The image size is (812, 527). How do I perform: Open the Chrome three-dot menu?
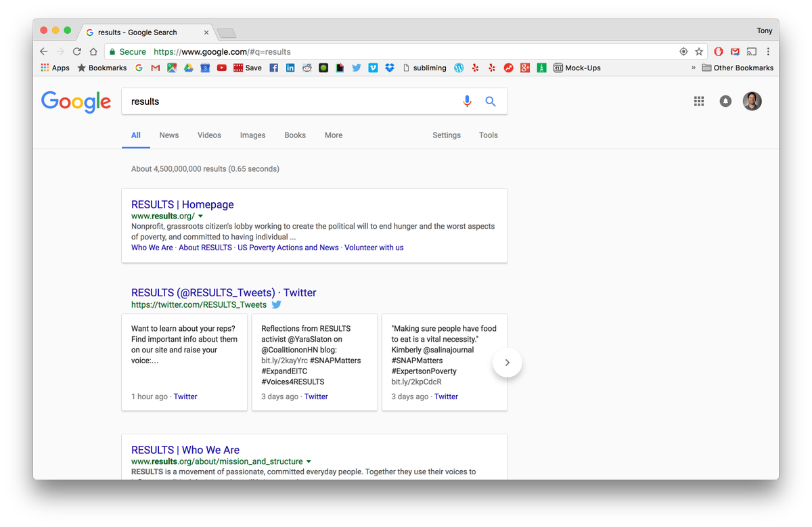768,51
